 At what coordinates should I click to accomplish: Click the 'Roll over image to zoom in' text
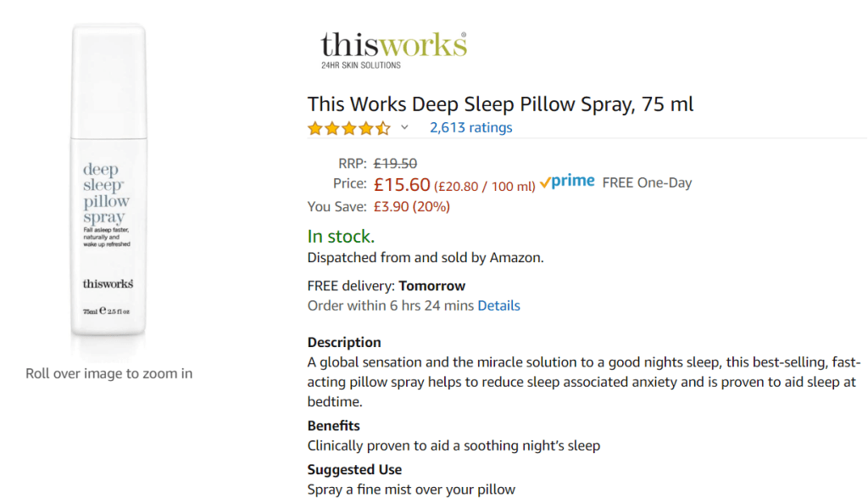(x=108, y=373)
